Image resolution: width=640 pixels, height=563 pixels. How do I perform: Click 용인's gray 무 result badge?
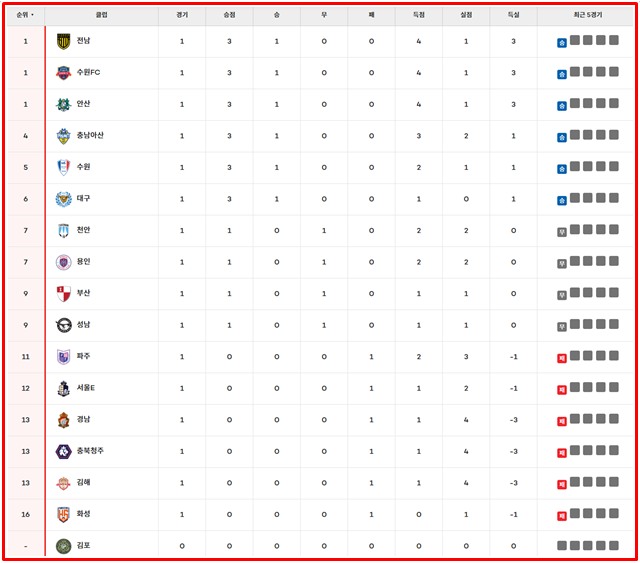click(x=562, y=263)
